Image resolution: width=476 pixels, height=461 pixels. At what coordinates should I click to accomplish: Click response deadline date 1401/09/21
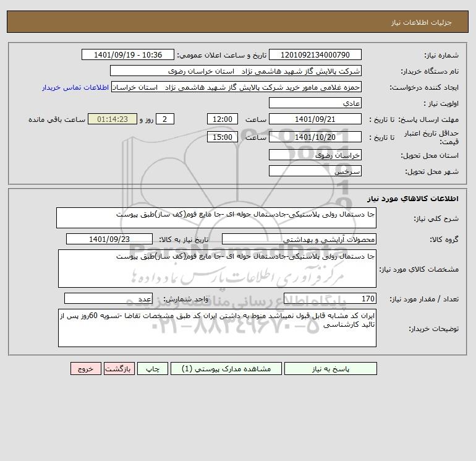click(x=315, y=119)
